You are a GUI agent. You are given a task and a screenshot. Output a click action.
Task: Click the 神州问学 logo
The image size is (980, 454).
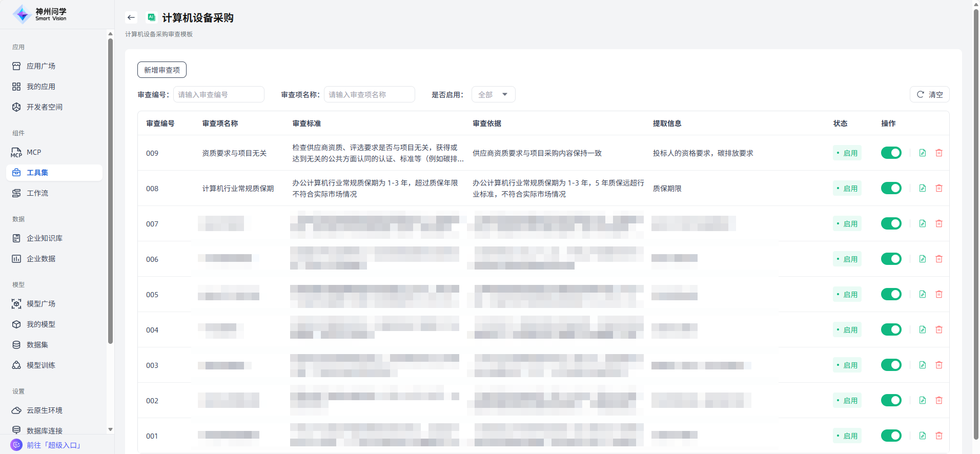click(x=40, y=14)
